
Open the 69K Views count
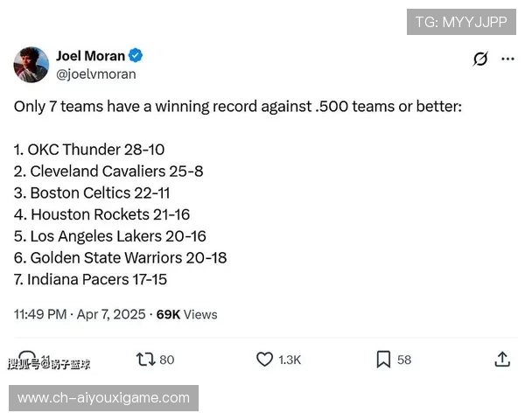coord(186,314)
